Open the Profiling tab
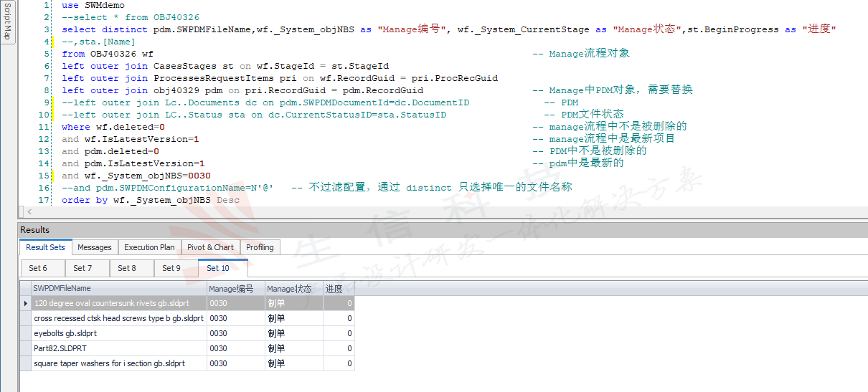The width and height of the screenshot is (868, 392). 260,247
